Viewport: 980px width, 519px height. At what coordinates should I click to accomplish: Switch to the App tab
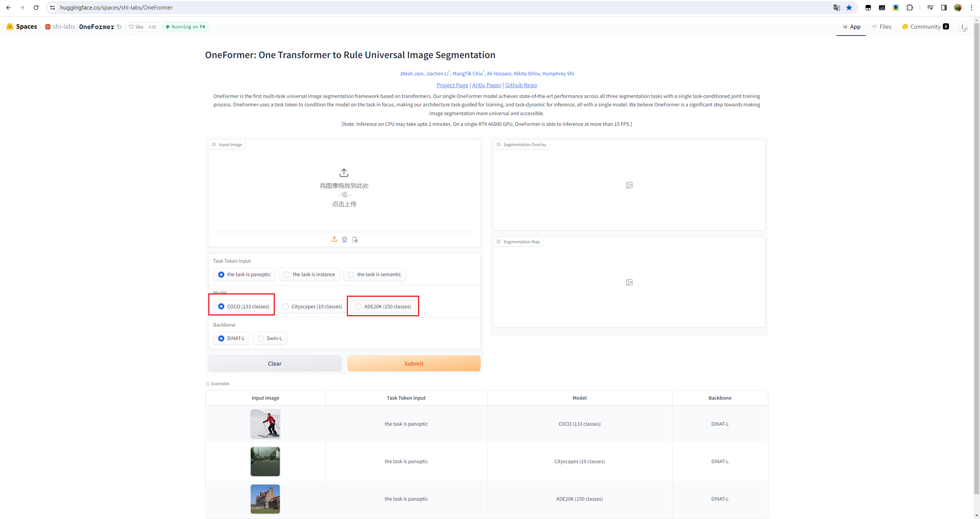point(851,27)
